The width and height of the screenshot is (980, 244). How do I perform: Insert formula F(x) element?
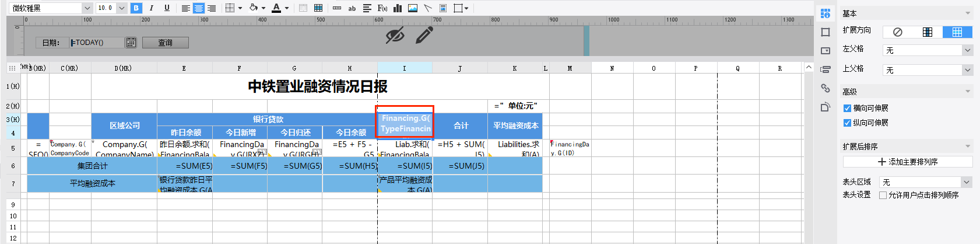point(382,8)
